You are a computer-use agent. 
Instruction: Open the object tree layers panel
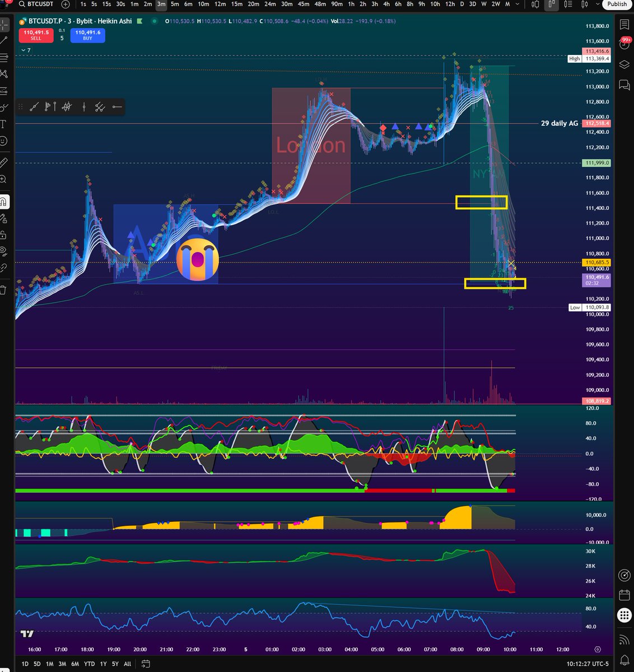pyautogui.click(x=624, y=64)
